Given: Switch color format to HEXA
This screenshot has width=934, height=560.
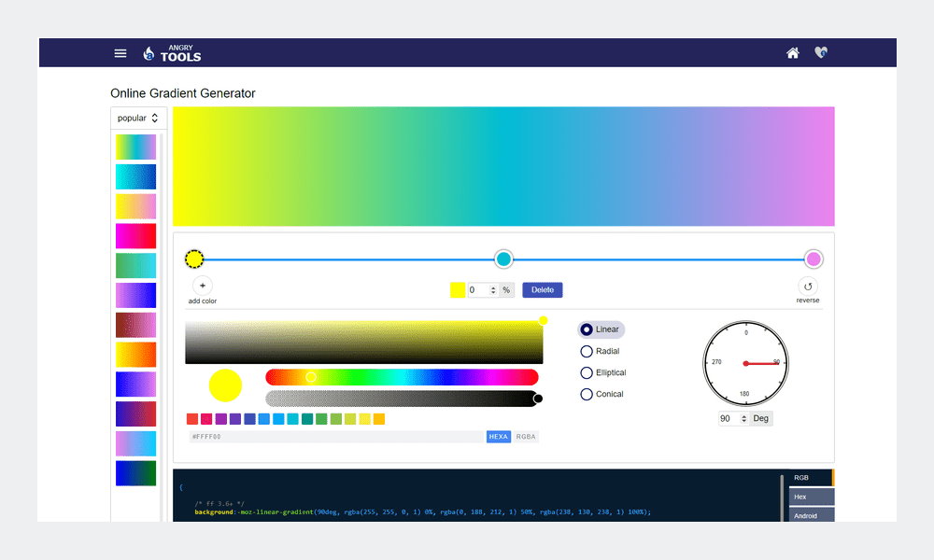Looking at the screenshot, I should 499,437.
